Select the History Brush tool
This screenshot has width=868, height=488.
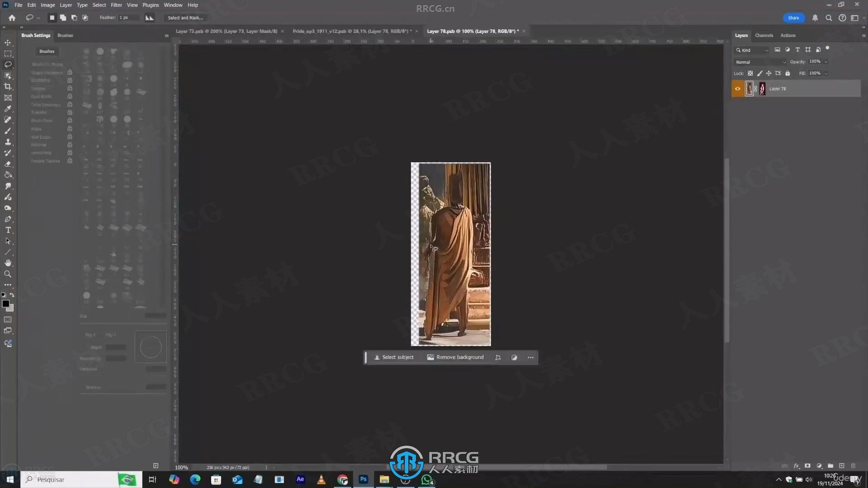[8, 153]
